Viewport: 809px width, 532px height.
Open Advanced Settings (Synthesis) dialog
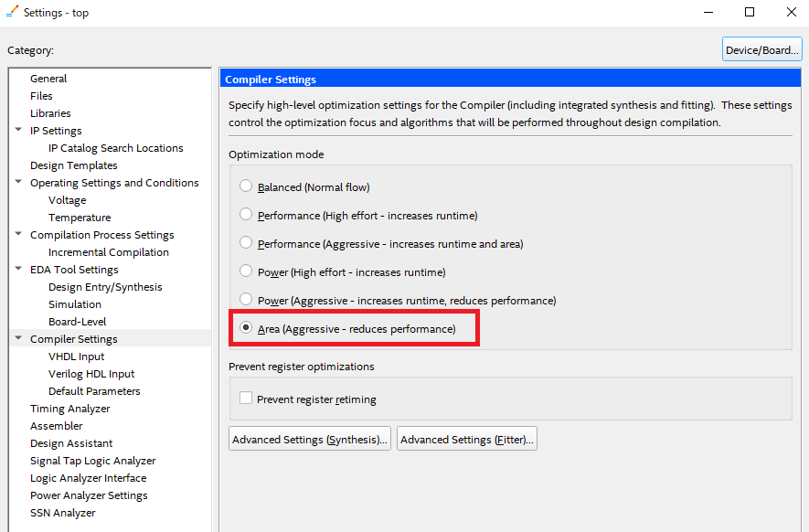pyautogui.click(x=310, y=440)
